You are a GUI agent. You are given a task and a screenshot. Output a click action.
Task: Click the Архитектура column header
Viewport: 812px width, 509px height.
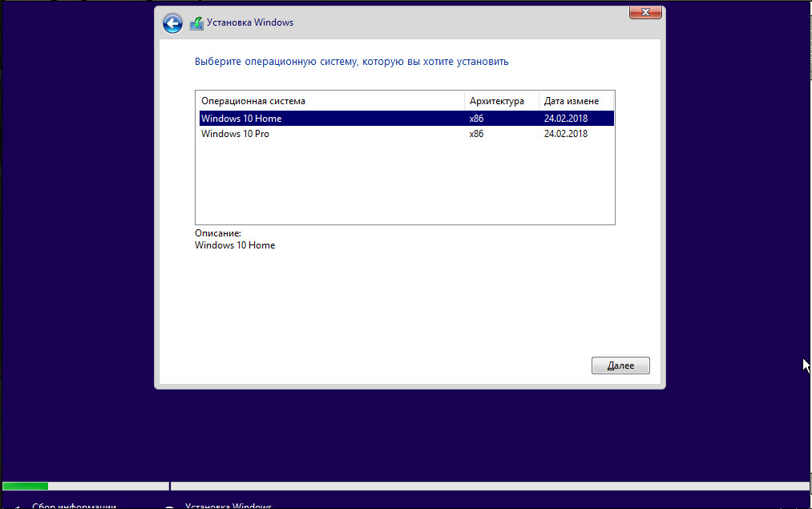[501, 101]
